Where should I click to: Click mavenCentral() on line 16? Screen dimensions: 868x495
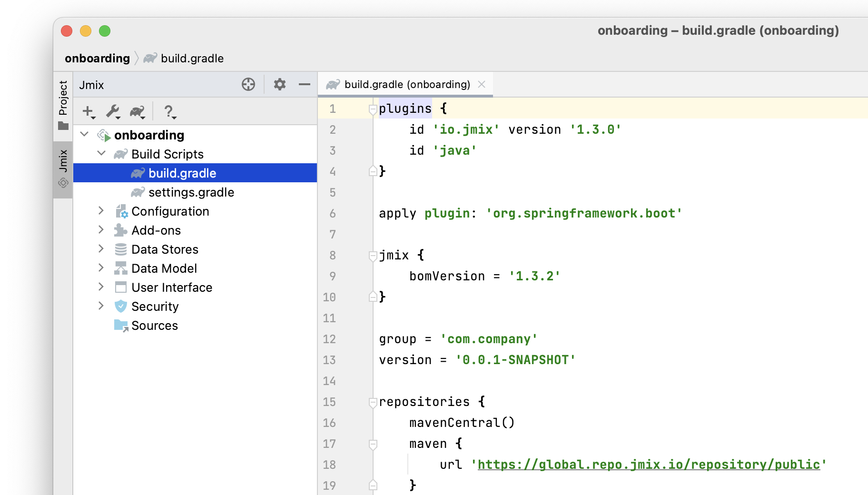tap(463, 423)
